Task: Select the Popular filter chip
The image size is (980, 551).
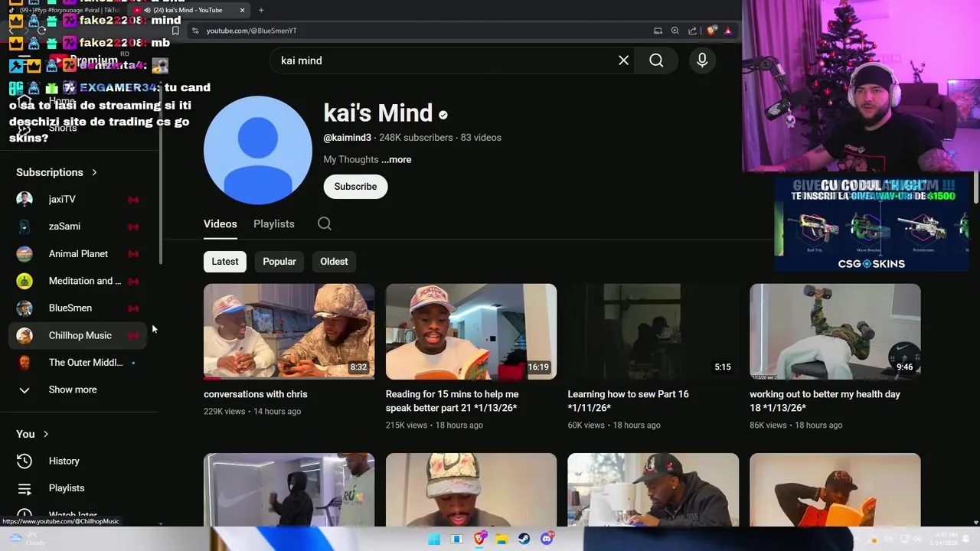Action: [x=279, y=262]
